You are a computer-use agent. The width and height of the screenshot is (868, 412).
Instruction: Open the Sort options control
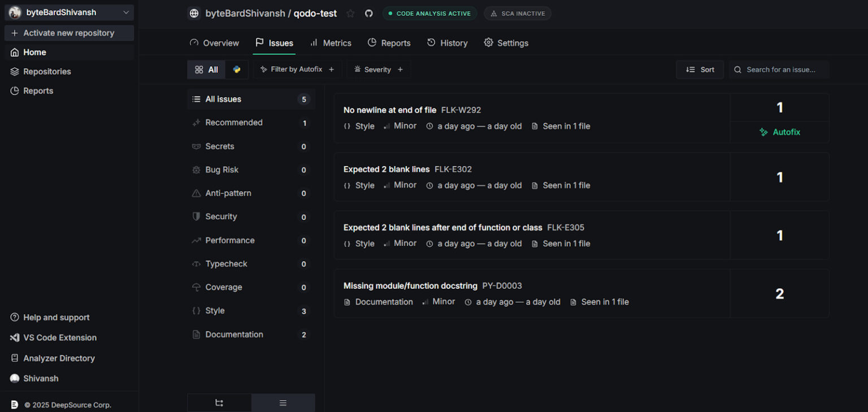[x=700, y=69]
